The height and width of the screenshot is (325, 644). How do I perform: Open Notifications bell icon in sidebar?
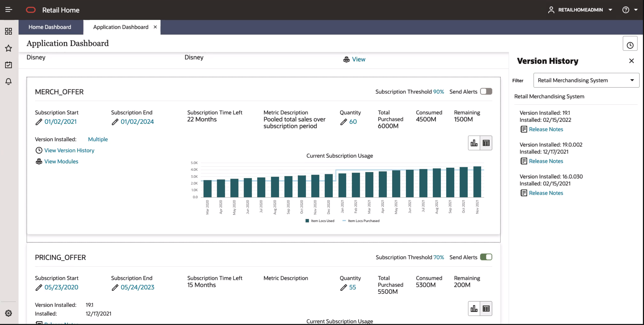pyautogui.click(x=8, y=82)
